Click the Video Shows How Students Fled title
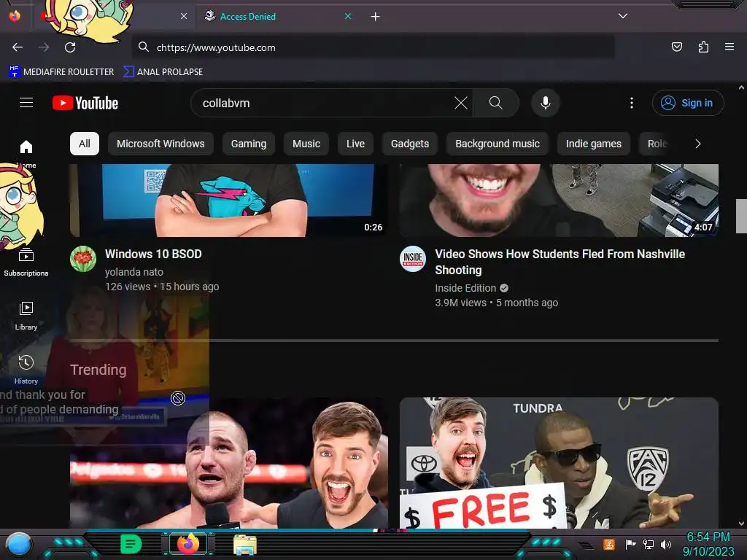 (560, 262)
